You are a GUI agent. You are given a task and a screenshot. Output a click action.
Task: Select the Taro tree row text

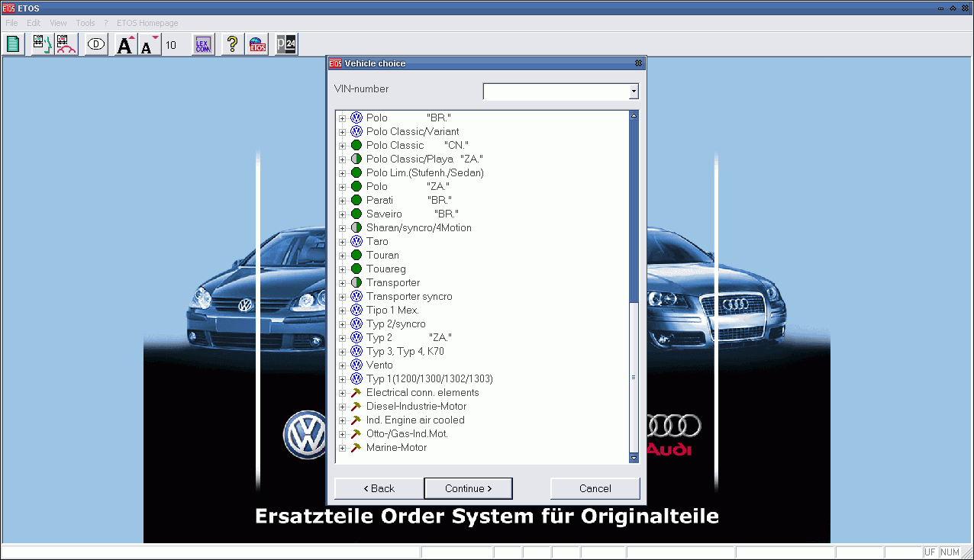[x=377, y=241]
